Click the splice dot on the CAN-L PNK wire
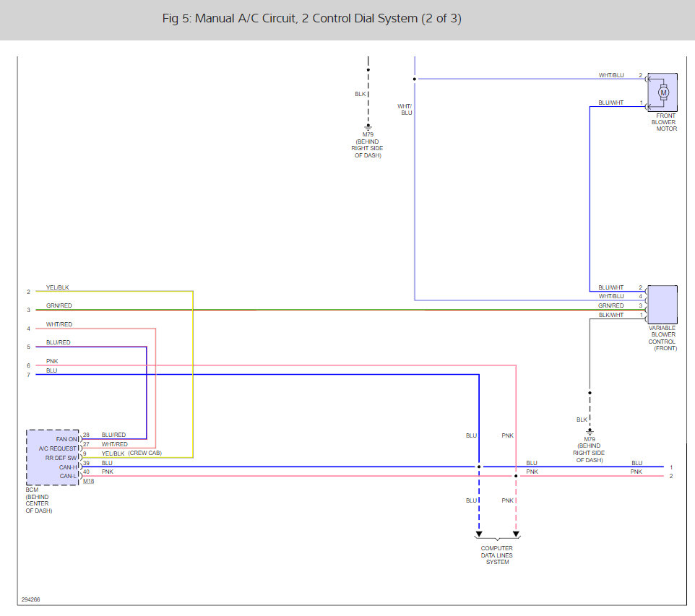Screen dimensions: 695x616 [x=516, y=476]
